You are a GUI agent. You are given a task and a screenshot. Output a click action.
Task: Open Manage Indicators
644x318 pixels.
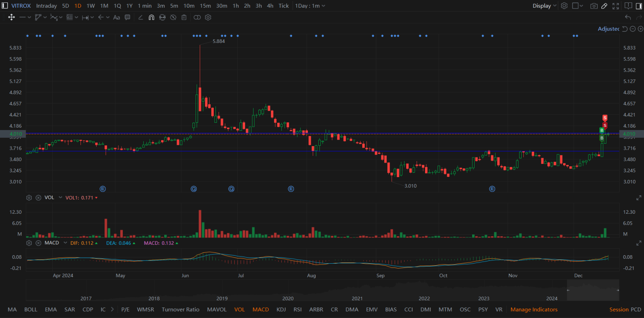click(534, 310)
